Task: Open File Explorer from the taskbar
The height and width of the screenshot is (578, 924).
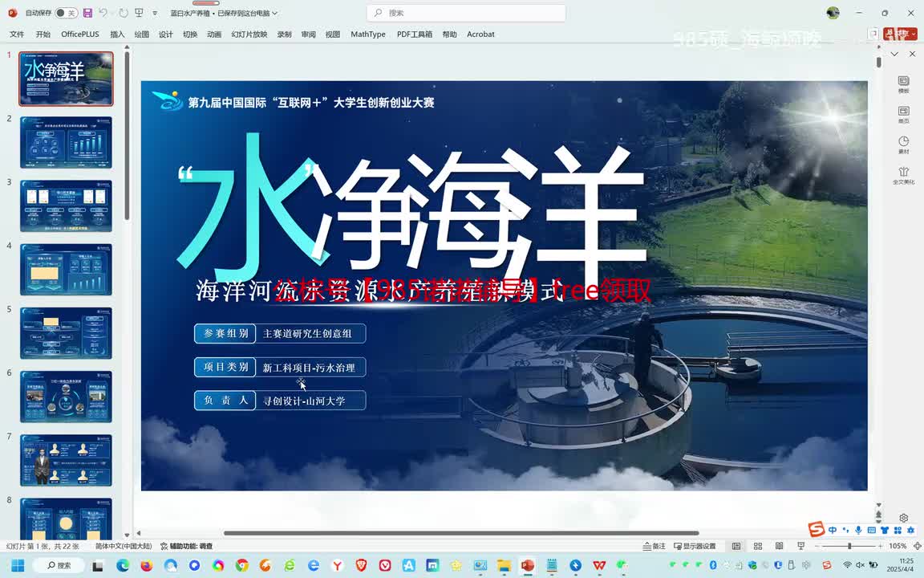Action: (504, 566)
